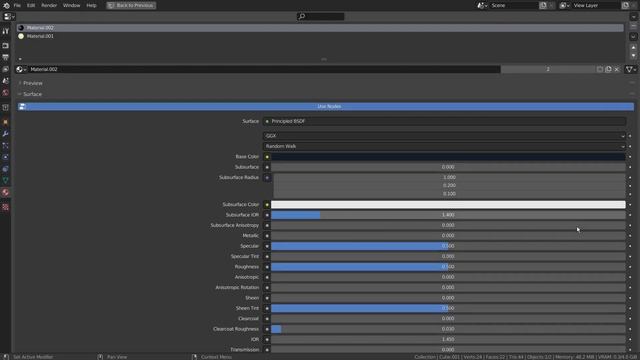
Task: Move material slot down arrow
Action: pyautogui.click(x=633, y=56)
